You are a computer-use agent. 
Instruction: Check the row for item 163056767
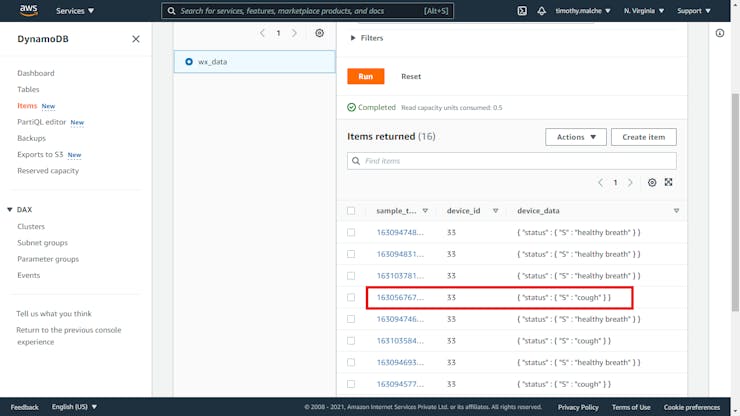351,297
